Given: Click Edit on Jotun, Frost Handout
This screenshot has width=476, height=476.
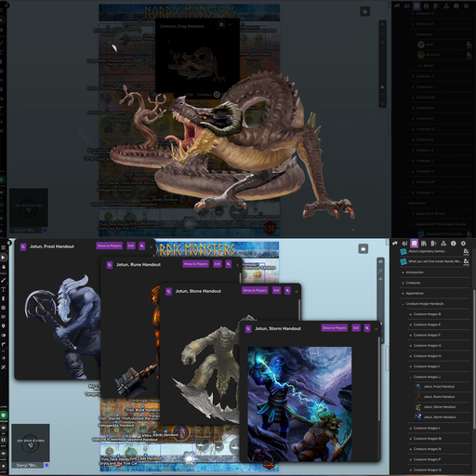Looking at the screenshot, I should point(131,246).
